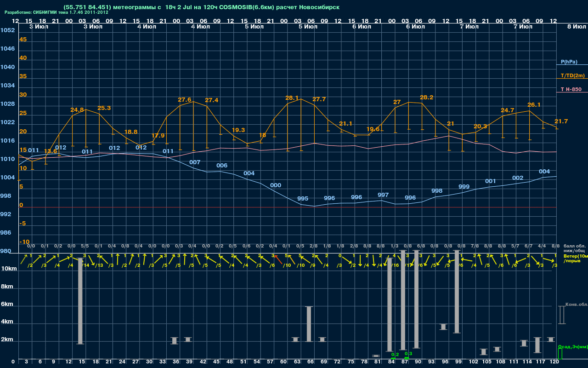This screenshot has width=588, height=368.
Task: Click the T H-850 legend label
Action: 571,89
